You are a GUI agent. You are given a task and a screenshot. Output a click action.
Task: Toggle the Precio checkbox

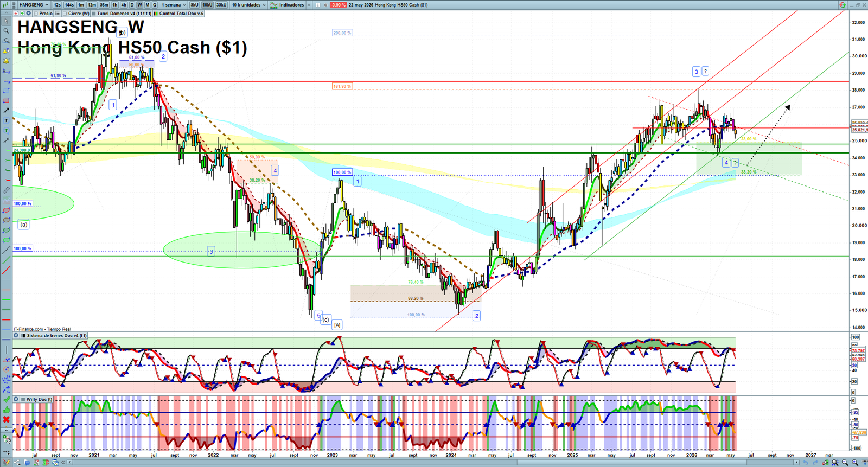click(x=36, y=13)
